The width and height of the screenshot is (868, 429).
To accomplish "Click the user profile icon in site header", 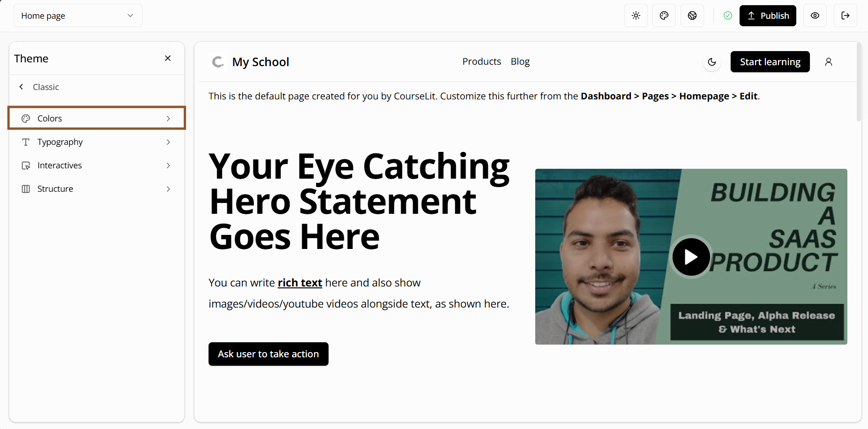I will click(828, 62).
